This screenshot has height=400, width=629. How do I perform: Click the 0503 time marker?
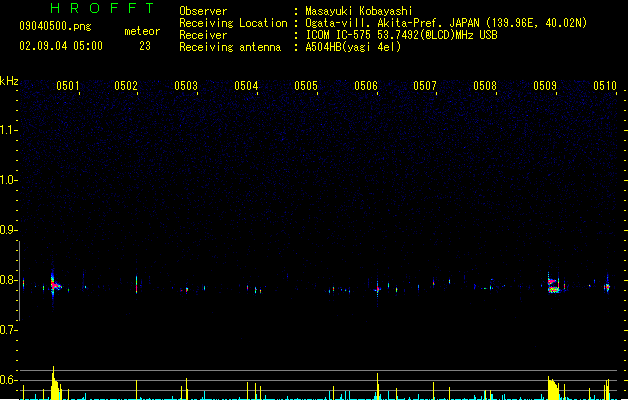(x=186, y=86)
